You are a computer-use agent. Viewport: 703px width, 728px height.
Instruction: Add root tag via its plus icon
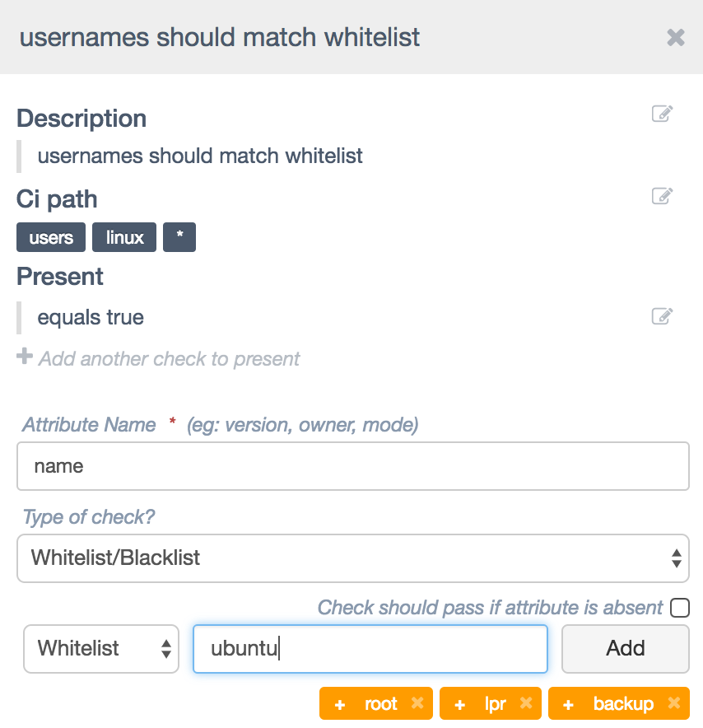click(x=340, y=704)
